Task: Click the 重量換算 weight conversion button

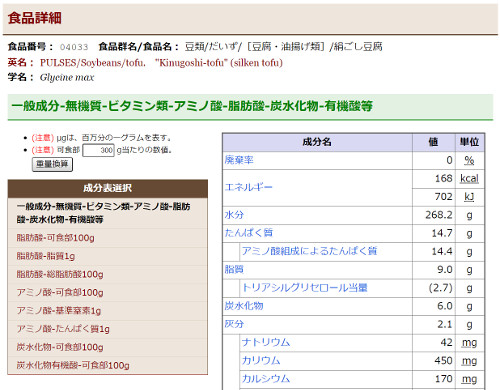Action: coord(52,164)
